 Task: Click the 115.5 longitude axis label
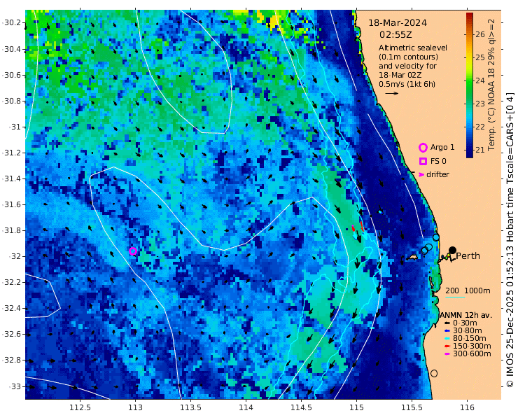(412, 407)
